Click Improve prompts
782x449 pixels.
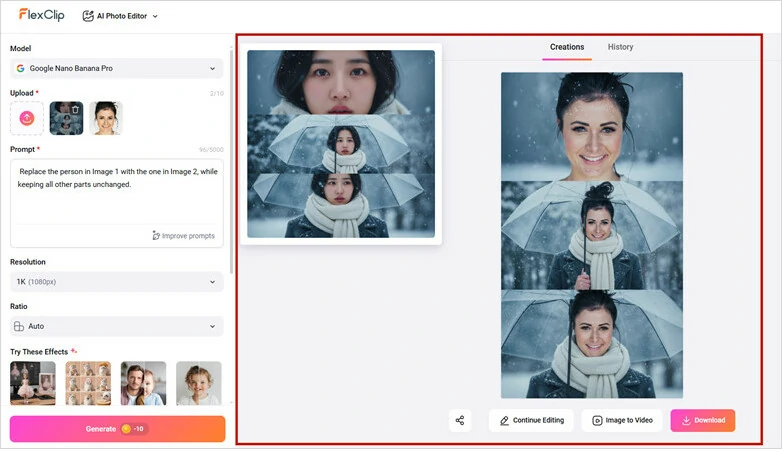pyautogui.click(x=184, y=235)
